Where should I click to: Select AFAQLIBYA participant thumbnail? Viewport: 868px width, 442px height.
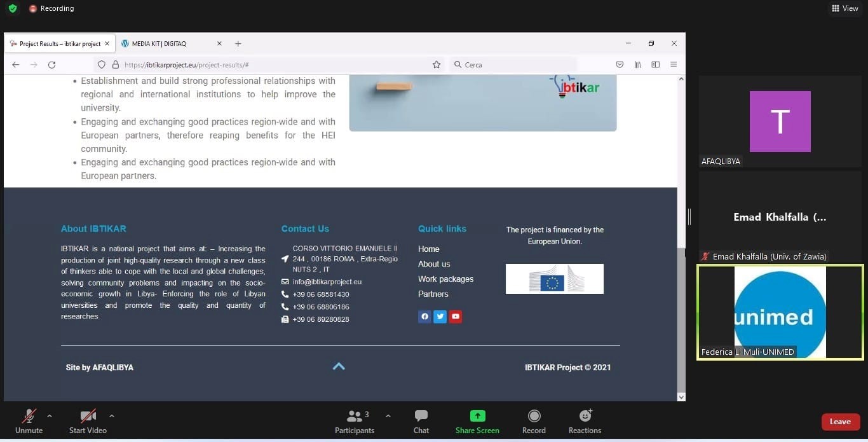(780, 121)
